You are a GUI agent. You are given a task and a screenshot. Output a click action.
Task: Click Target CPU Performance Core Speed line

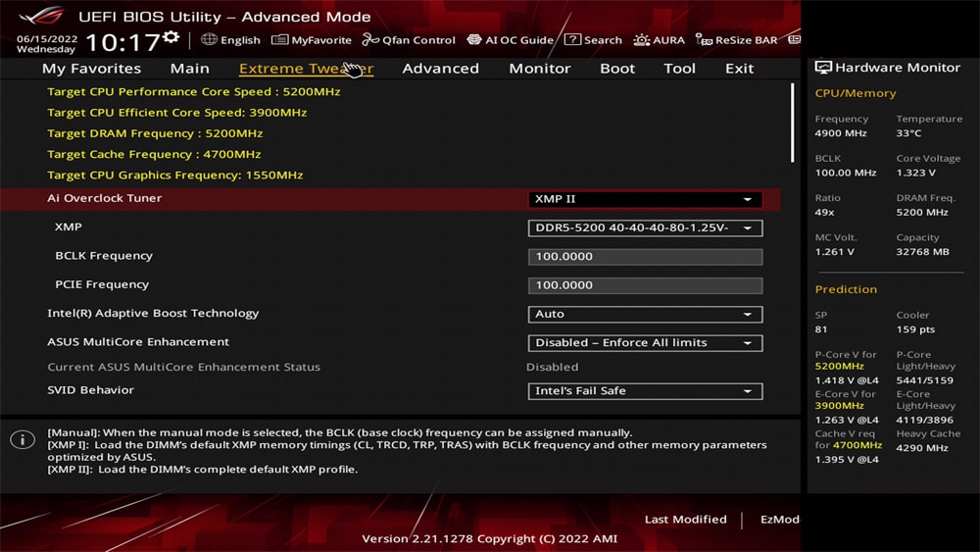tap(194, 91)
